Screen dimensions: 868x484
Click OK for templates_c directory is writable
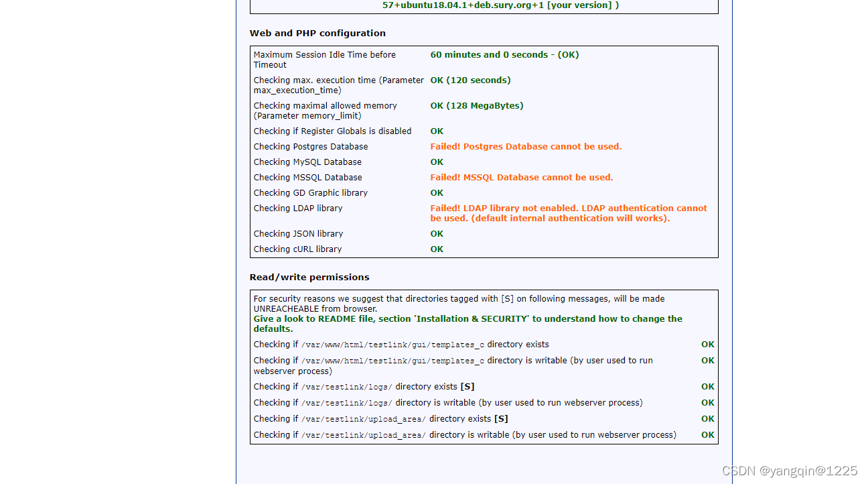(708, 361)
